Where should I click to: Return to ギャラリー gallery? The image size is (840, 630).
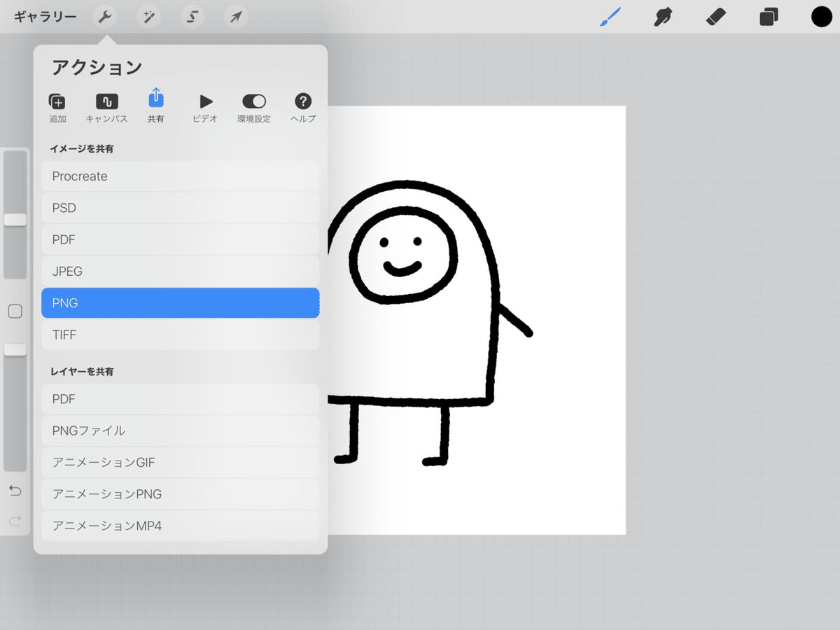coord(45,17)
